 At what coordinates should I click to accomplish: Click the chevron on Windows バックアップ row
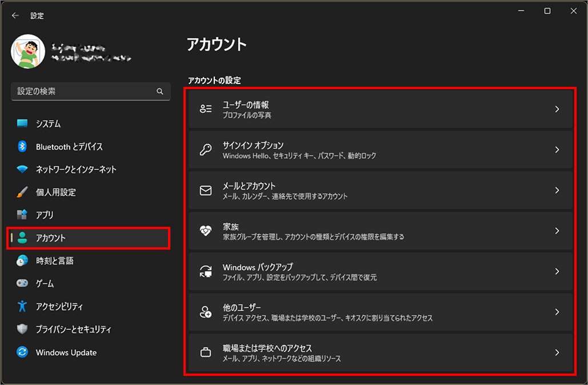(557, 271)
